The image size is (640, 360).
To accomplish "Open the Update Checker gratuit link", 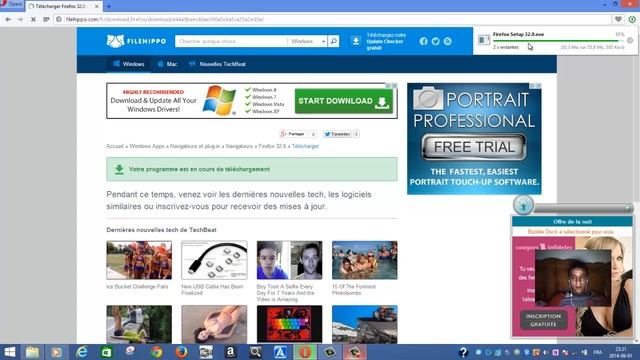I will pyautogui.click(x=386, y=41).
